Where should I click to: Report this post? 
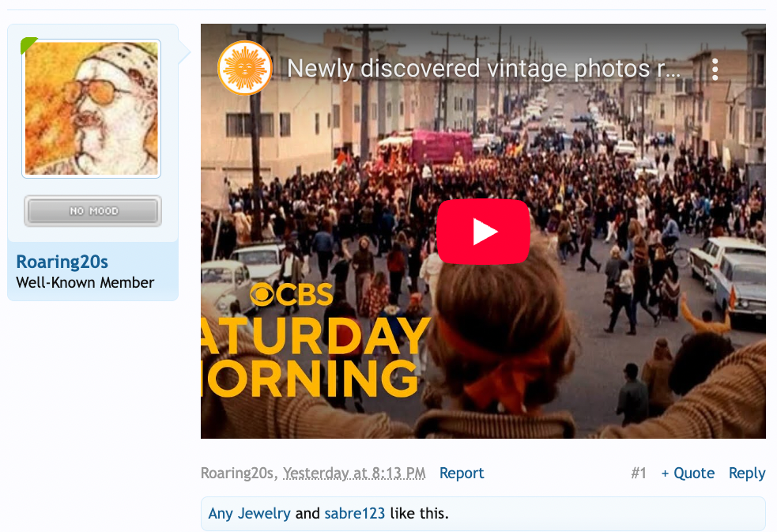pos(462,474)
